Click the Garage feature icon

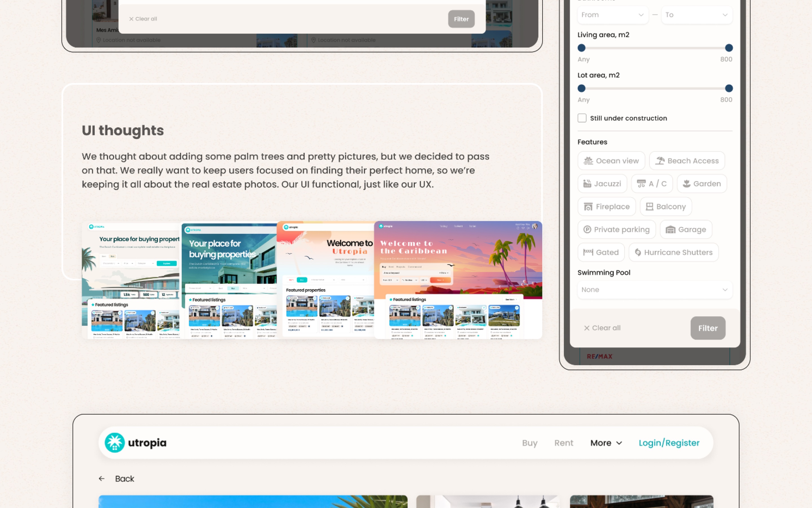[x=670, y=229]
